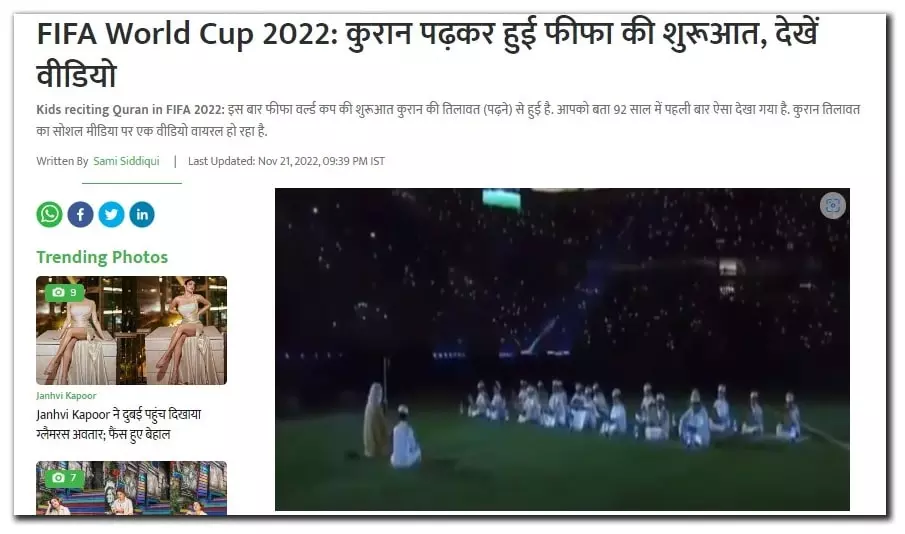Screen dimensions: 905x534
Task: Click the Trending Photos section heading
Action: (x=102, y=257)
